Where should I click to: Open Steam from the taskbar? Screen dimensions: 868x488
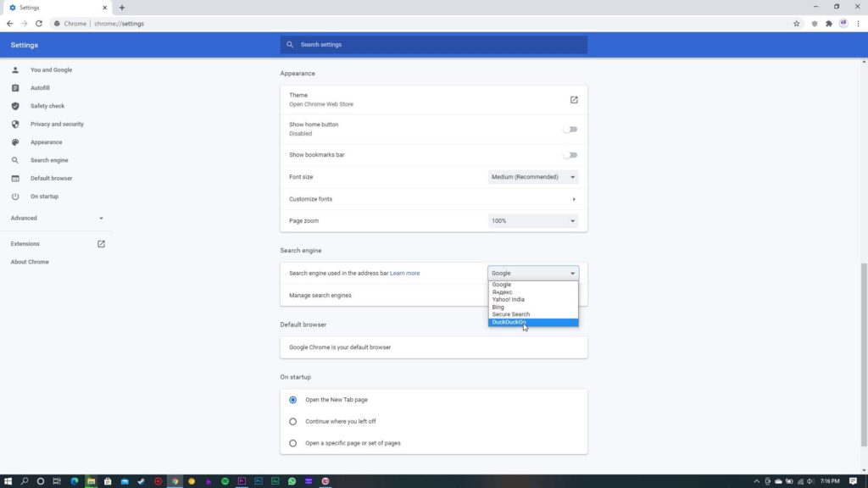(142, 481)
